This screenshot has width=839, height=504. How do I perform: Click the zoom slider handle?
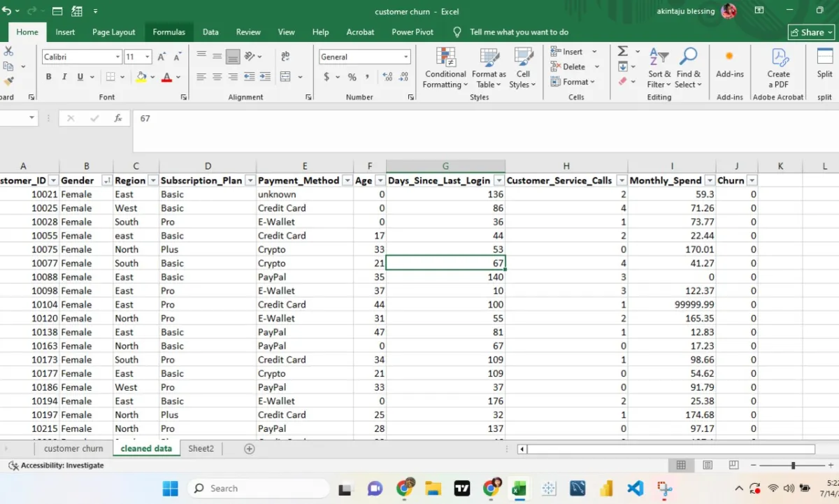click(x=793, y=466)
